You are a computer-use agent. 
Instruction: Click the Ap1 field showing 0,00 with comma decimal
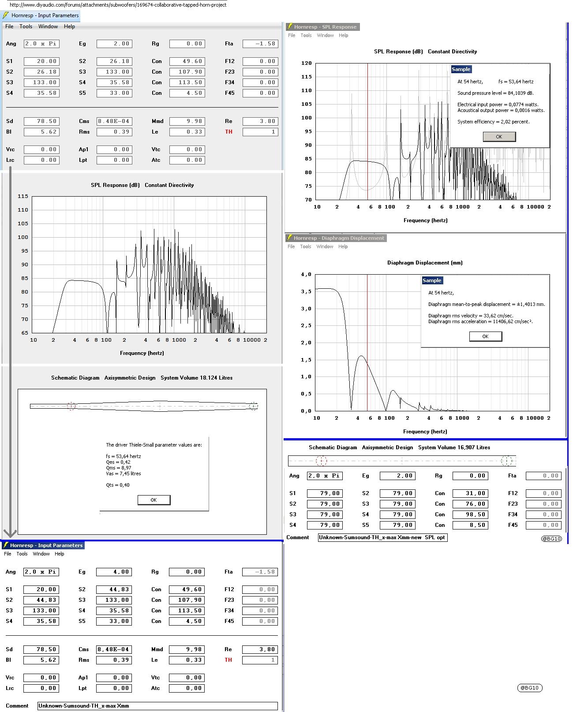(x=114, y=678)
